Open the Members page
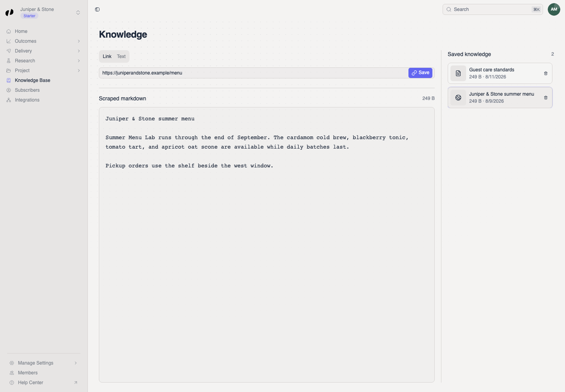Viewport: 565px width, 392px height. (x=44, y=373)
